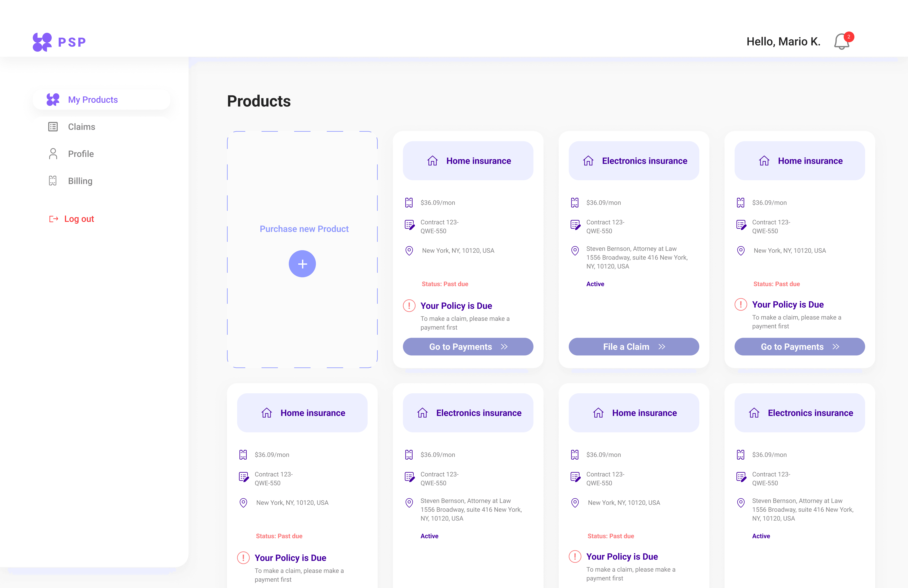Click the contract document icon in the File a Claim card
This screenshot has height=588, width=908.
575,225
